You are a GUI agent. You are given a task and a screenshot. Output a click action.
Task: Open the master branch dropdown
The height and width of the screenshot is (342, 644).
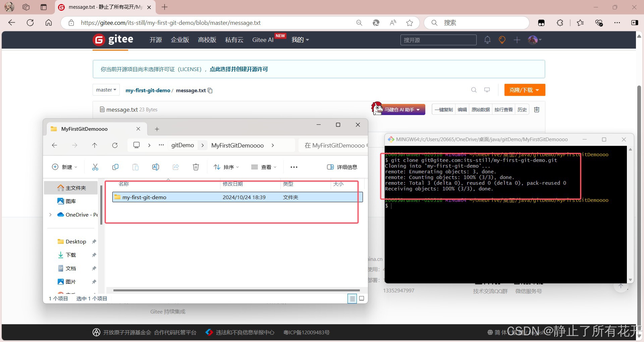[x=106, y=90]
